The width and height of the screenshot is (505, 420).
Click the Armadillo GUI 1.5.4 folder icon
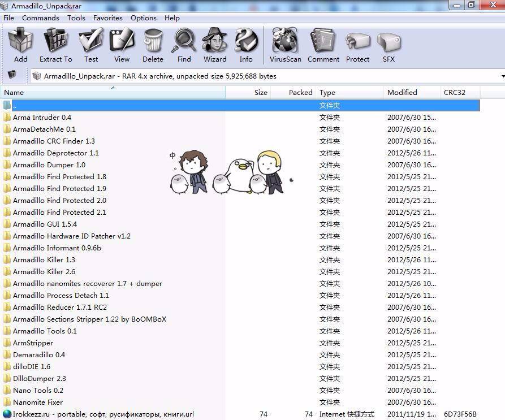tap(7, 224)
